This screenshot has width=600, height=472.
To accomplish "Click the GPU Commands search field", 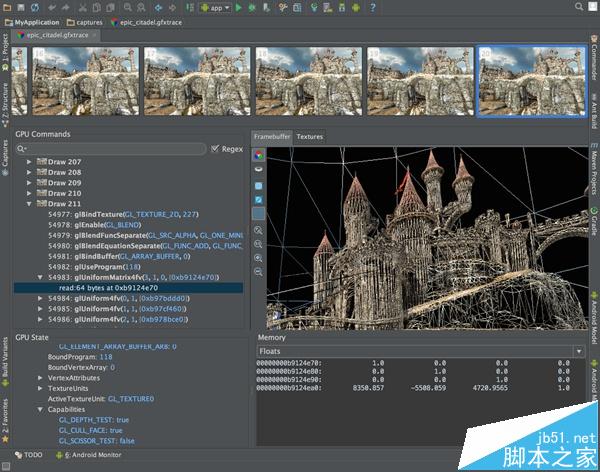I will [111, 149].
